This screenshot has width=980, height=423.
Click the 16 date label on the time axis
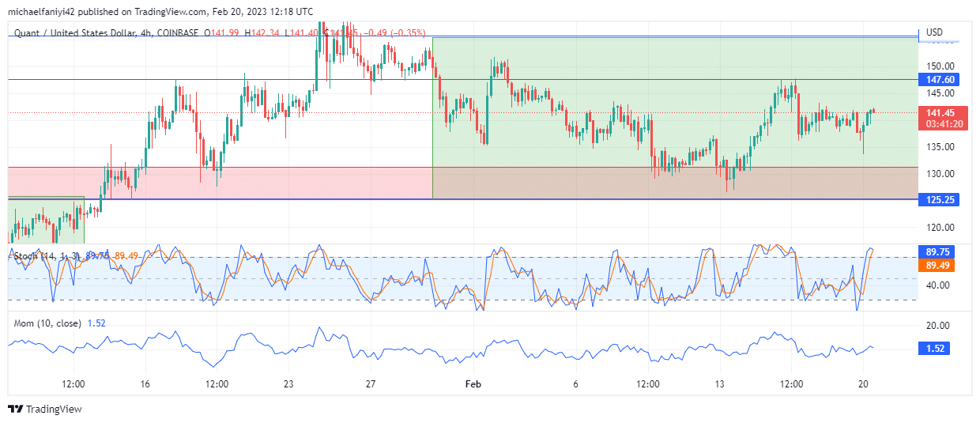[145, 384]
